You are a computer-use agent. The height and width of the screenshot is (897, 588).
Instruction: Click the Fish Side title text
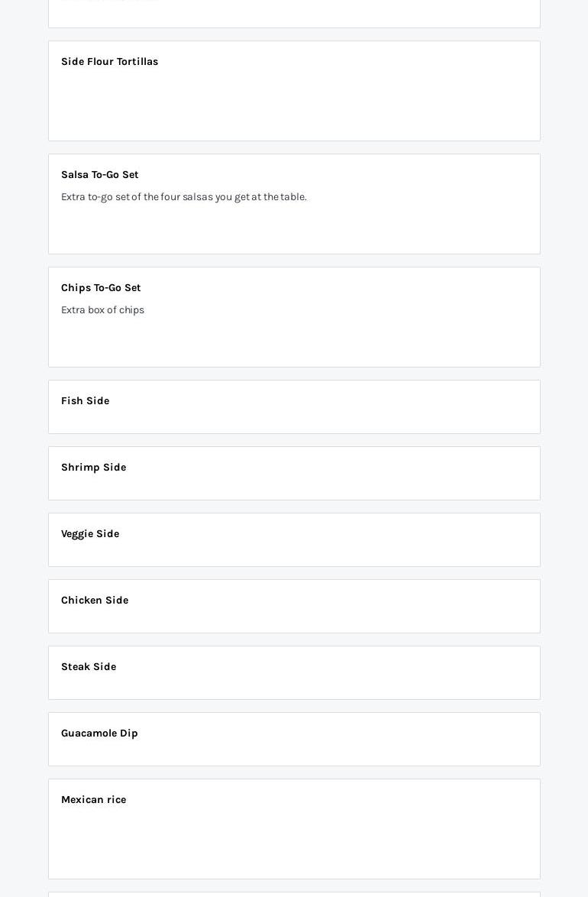coord(85,401)
